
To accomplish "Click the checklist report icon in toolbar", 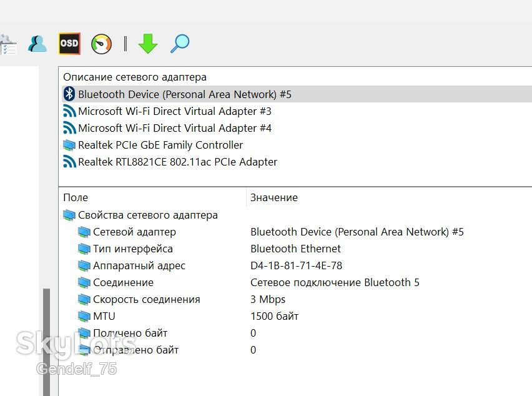I will point(8,44).
